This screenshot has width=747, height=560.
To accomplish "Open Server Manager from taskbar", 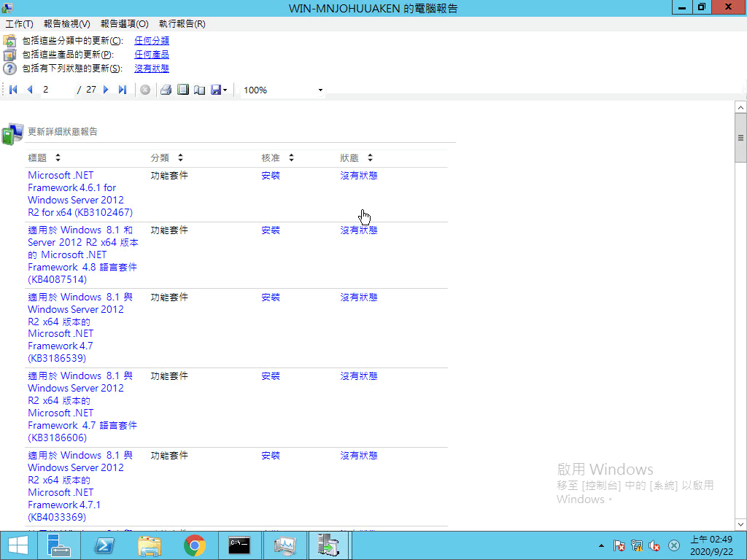I will [x=59, y=545].
